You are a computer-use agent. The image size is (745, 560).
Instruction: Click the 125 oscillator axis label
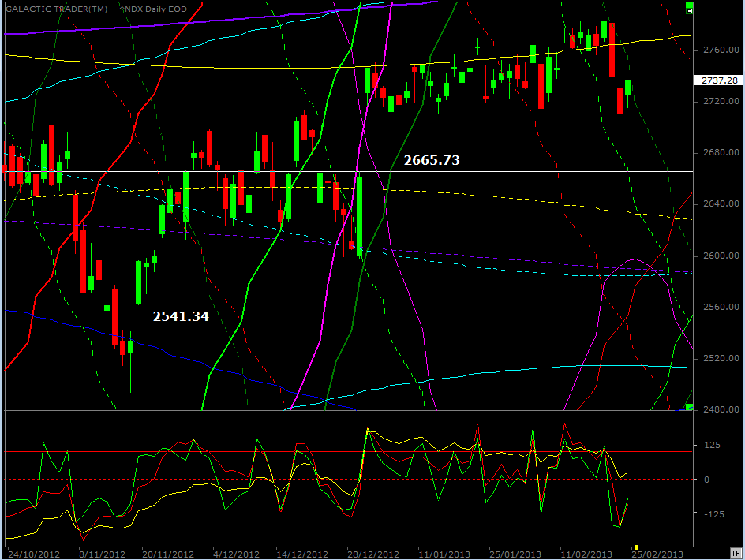tap(712, 445)
